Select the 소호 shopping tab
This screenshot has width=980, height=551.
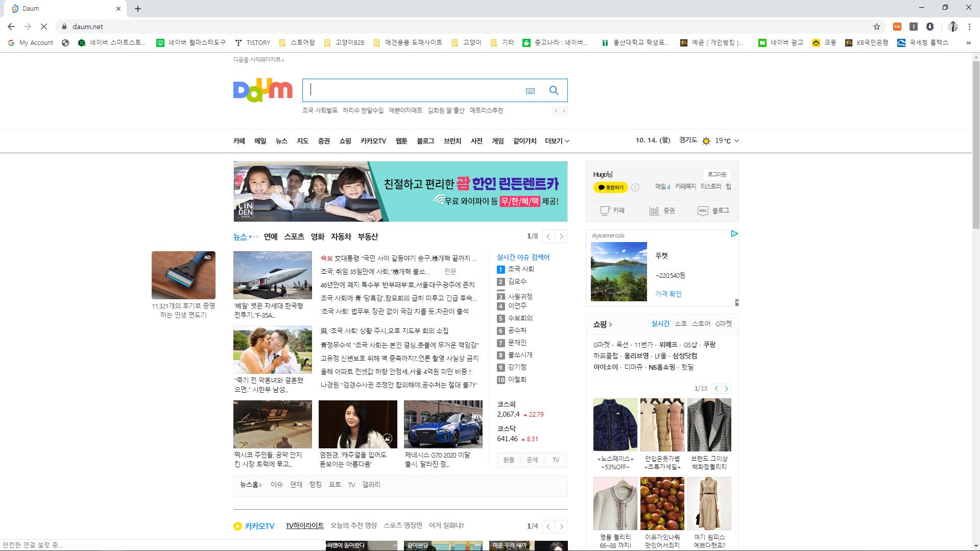681,324
